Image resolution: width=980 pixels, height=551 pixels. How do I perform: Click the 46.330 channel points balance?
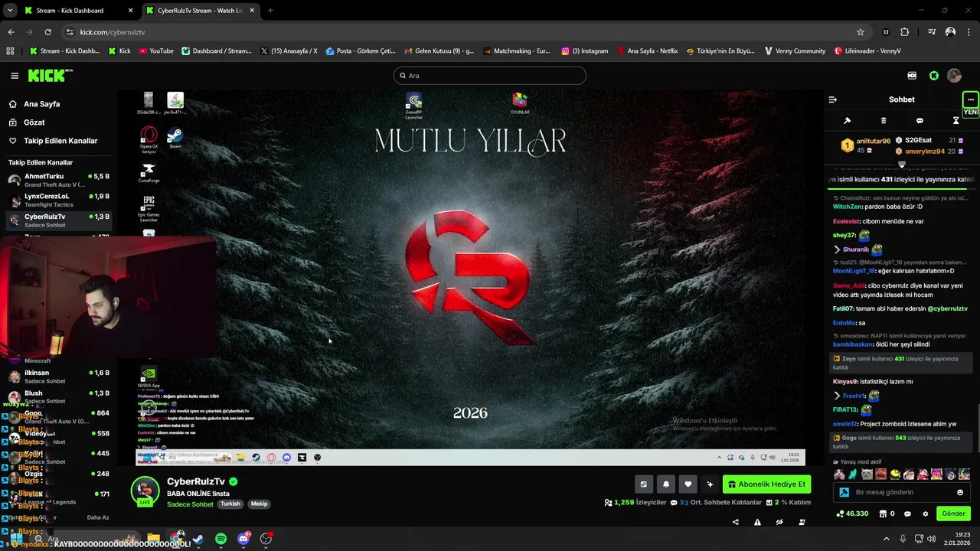click(852, 514)
